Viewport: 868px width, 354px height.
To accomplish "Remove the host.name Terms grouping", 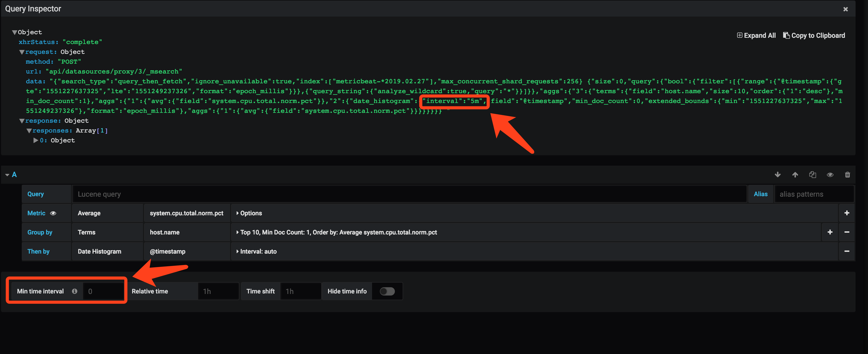I will (846, 232).
